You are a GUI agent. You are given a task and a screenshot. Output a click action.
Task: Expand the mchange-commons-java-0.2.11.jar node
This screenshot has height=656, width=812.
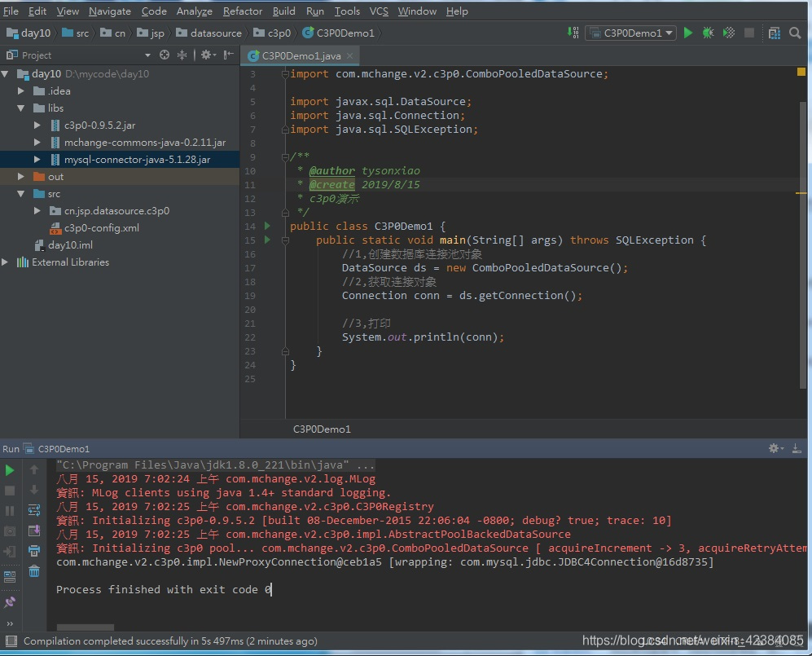[x=37, y=143]
